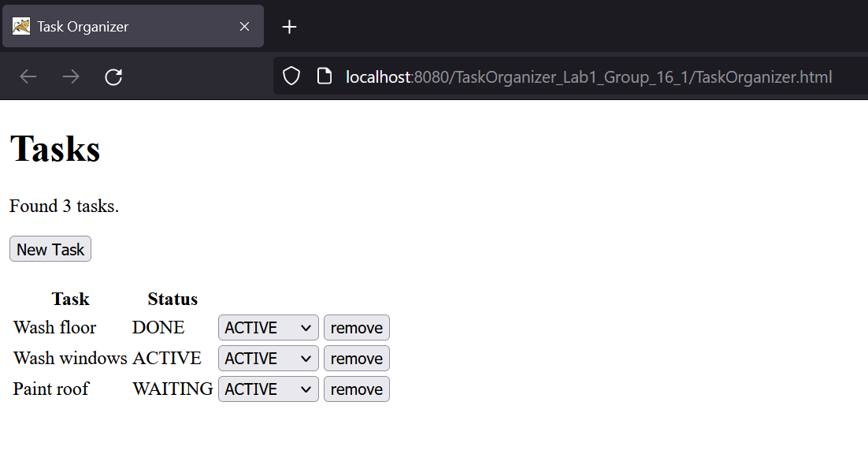The image size is (868, 454).
Task: Click the Status column header
Action: pos(172,299)
